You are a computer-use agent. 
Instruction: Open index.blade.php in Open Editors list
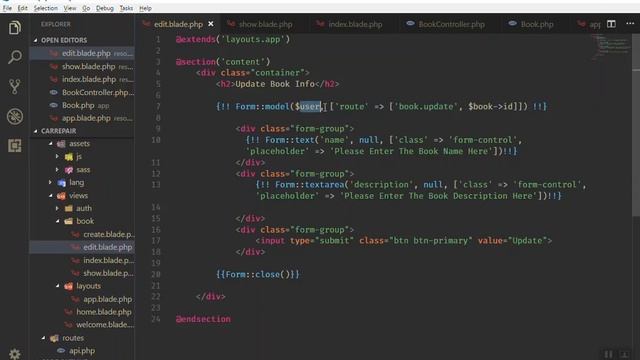coord(82,79)
